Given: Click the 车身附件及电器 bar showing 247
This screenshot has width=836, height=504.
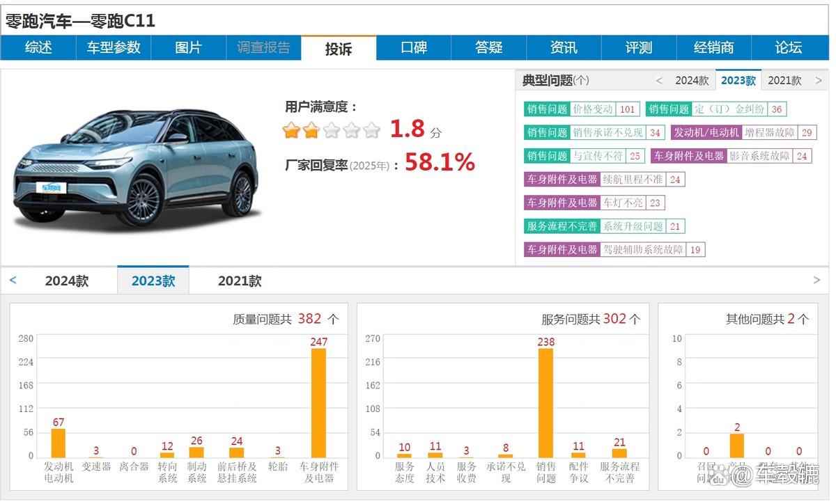Looking at the screenshot, I should pyautogui.click(x=318, y=403).
